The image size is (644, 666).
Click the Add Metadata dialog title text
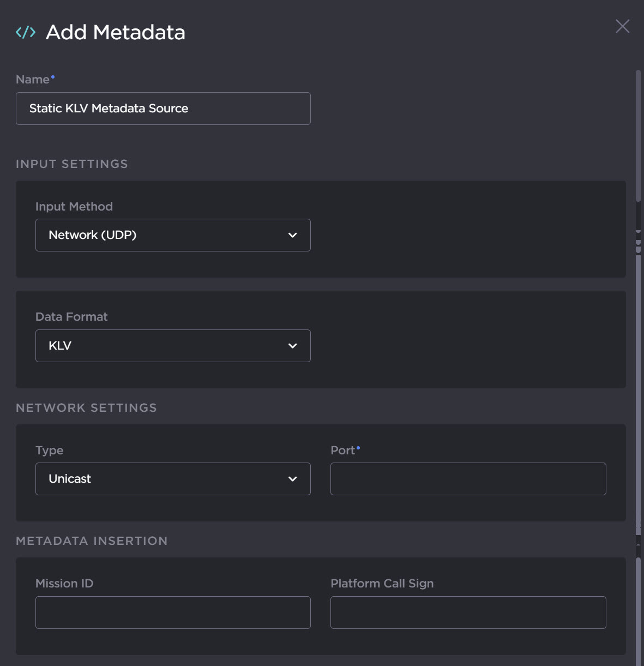(x=115, y=32)
